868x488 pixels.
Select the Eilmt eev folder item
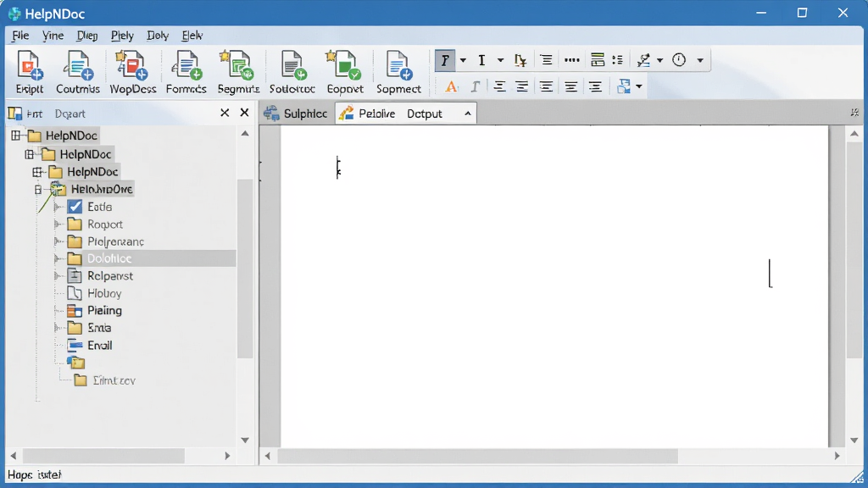tap(114, 380)
